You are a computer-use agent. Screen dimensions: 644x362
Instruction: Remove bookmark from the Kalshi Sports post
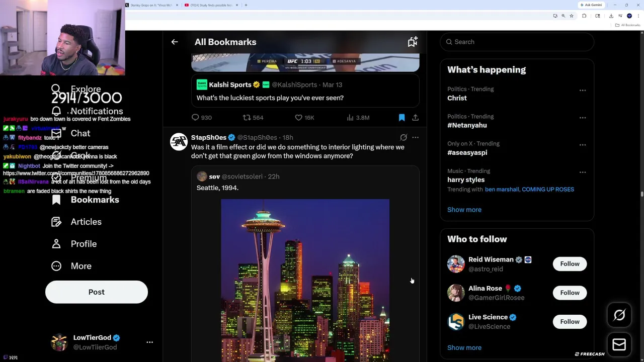pos(401,117)
